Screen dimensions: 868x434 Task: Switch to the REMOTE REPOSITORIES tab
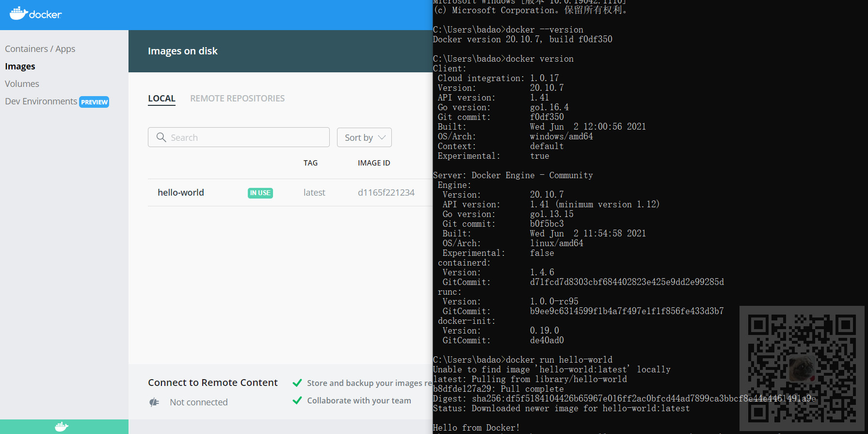pos(237,99)
